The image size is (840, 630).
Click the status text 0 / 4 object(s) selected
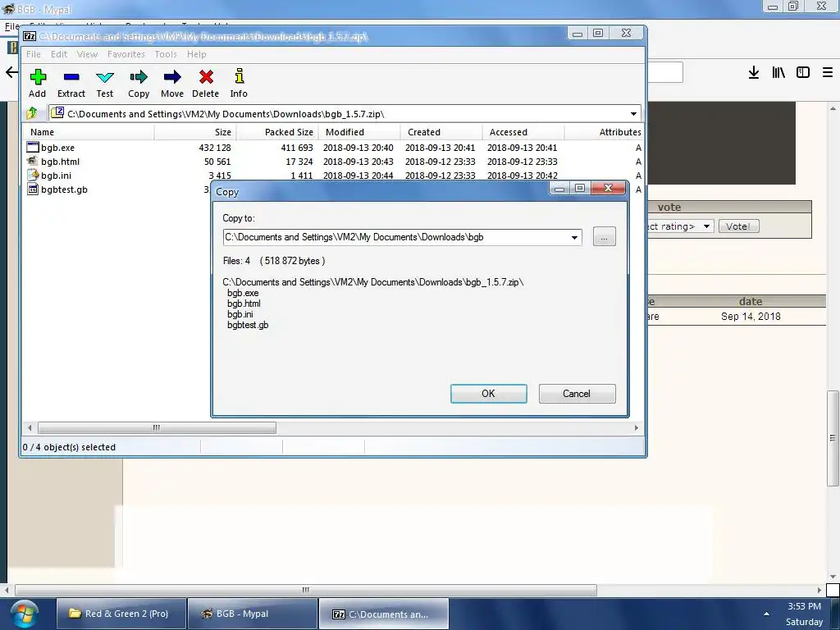point(69,447)
